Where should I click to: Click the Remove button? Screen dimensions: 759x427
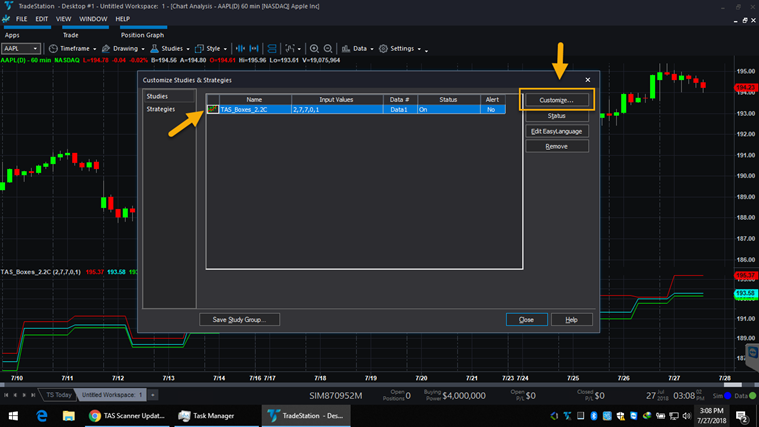(557, 146)
